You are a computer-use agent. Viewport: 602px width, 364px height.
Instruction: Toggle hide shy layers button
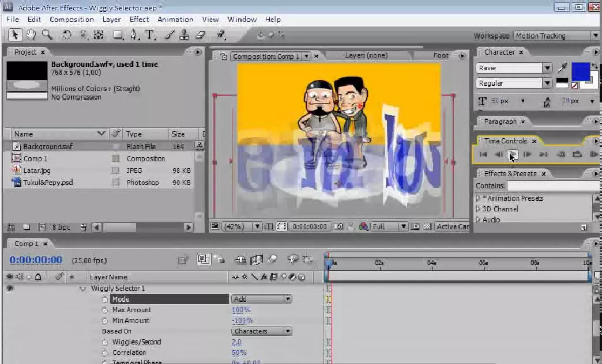tap(240, 260)
